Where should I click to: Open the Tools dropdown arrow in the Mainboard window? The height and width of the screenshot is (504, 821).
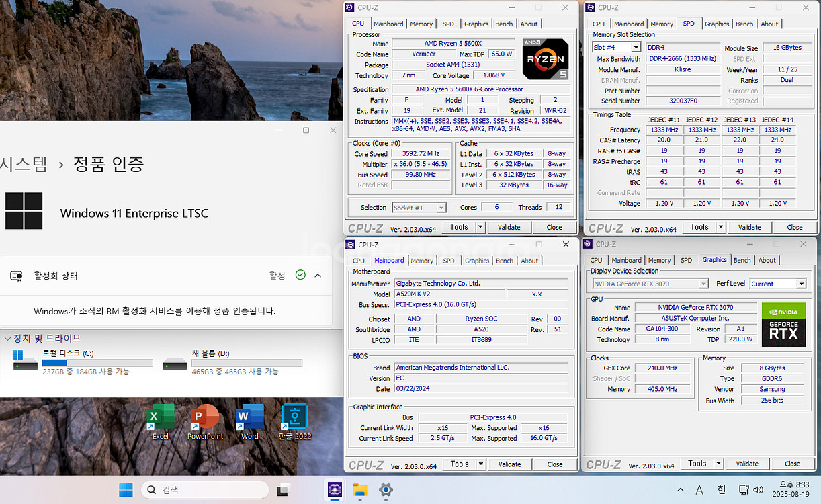[x=481, y=464]
